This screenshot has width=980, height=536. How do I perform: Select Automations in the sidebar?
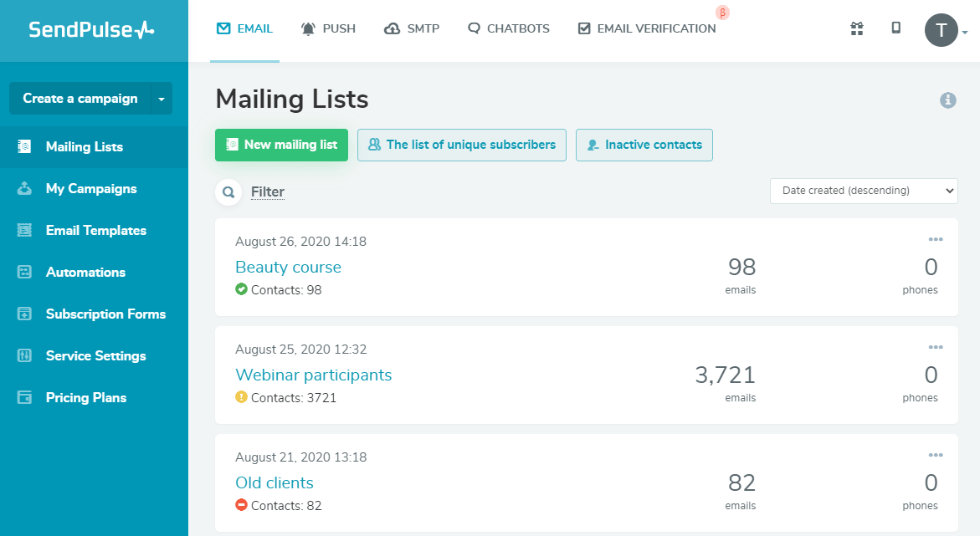pos(85,273)
